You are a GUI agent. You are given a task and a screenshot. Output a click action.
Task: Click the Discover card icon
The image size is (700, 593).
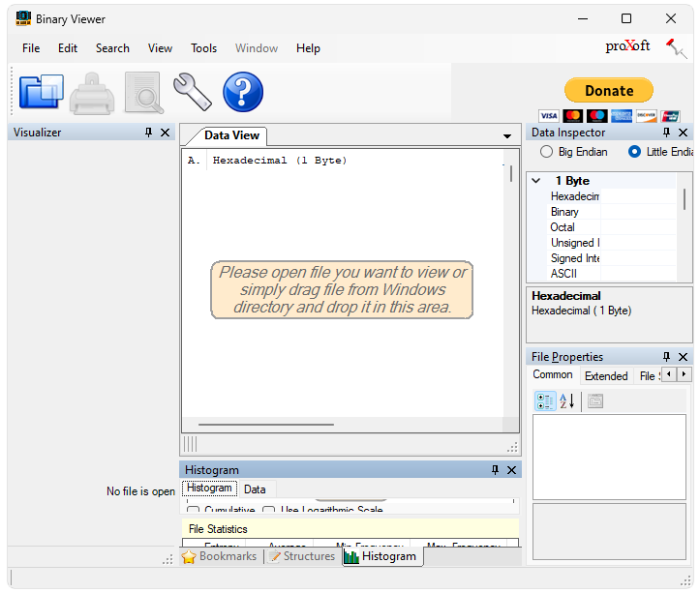(646, 116)
